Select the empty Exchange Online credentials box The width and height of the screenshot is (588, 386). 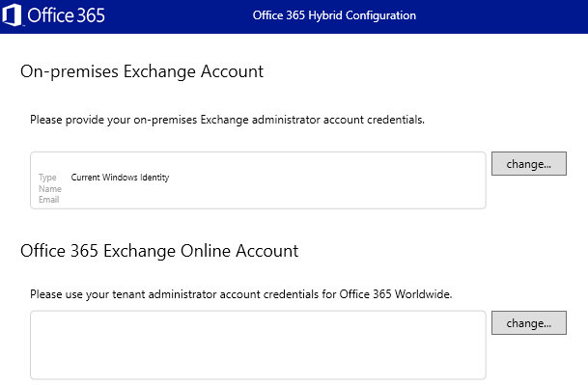click(258, 345)
